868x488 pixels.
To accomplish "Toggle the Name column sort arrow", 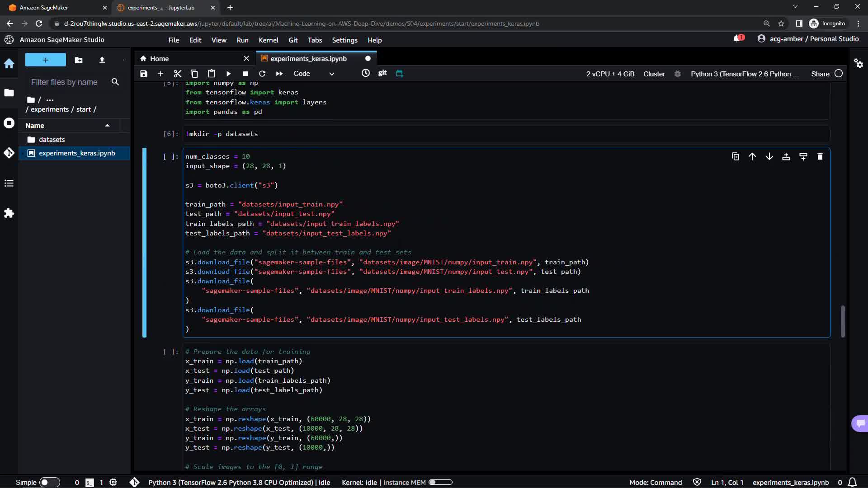I will (107, 126).
